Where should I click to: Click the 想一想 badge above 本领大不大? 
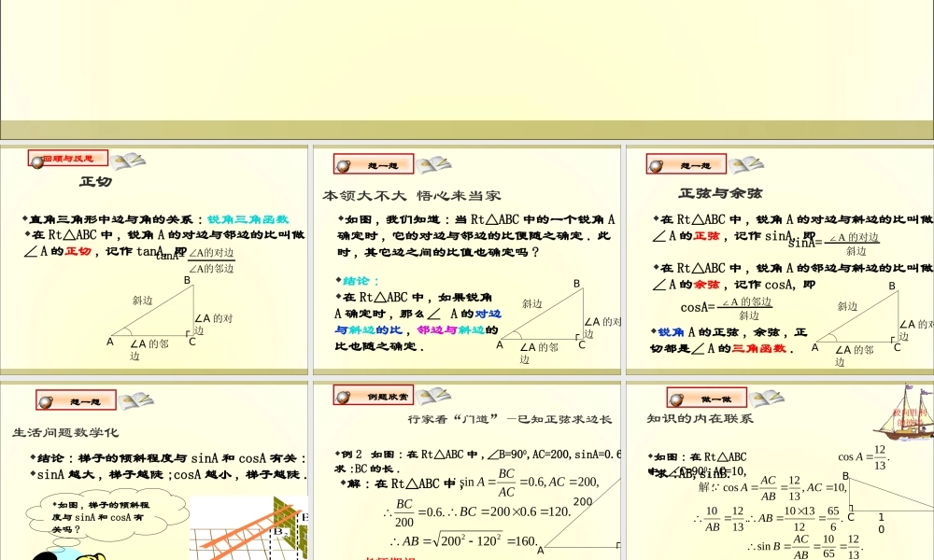pyautogui.click(x=374, y=164)
